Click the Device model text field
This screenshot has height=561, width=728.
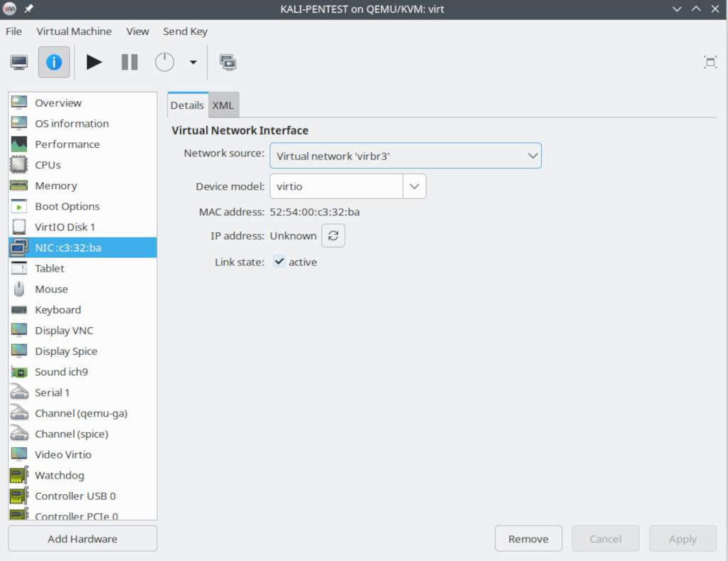(x=336, y=186)
